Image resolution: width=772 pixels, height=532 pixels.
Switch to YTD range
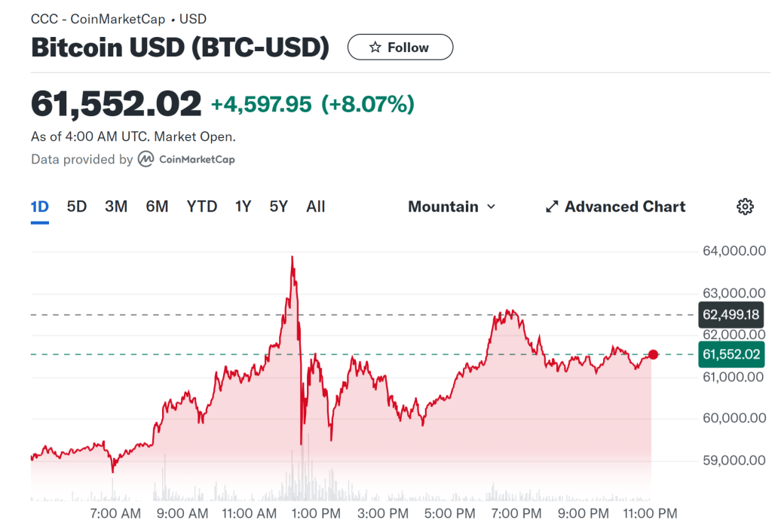pos(202,206)
